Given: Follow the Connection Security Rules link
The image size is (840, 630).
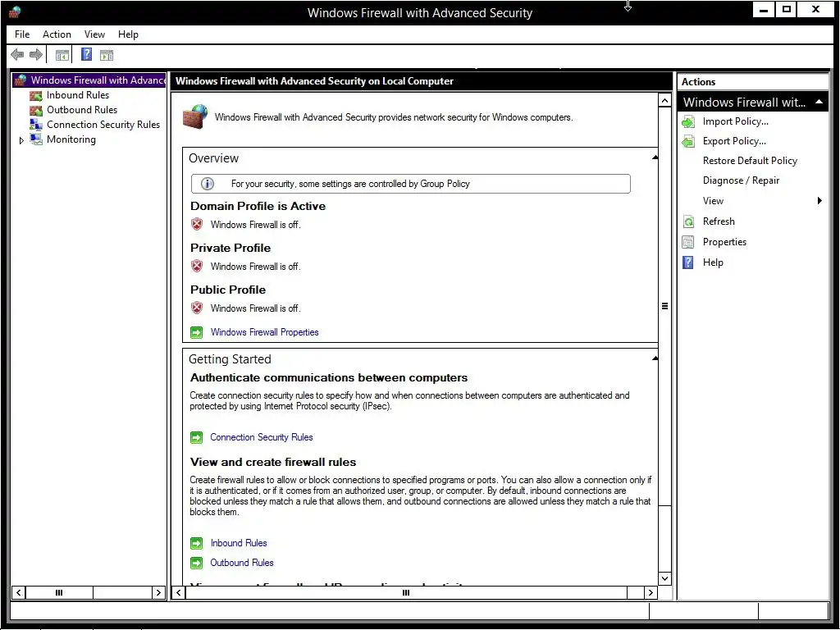Looking at the screenshot, I should [262, 437].
